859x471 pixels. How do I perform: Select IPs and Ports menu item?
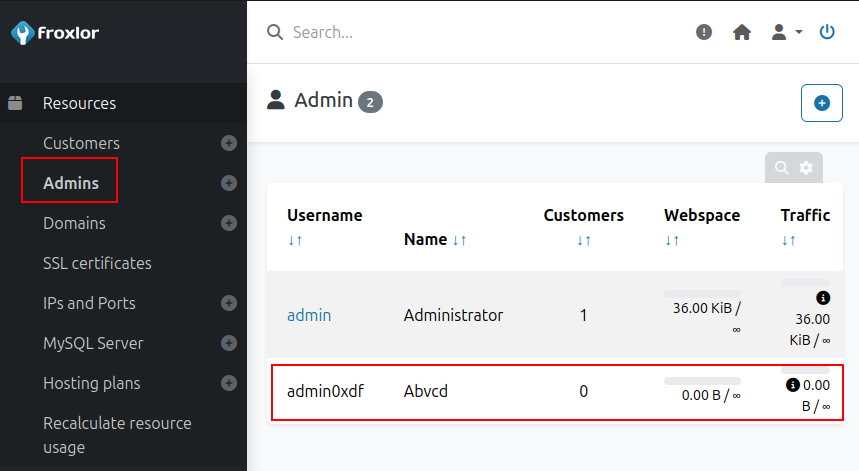pyautogui.click(x=89, y=303)
